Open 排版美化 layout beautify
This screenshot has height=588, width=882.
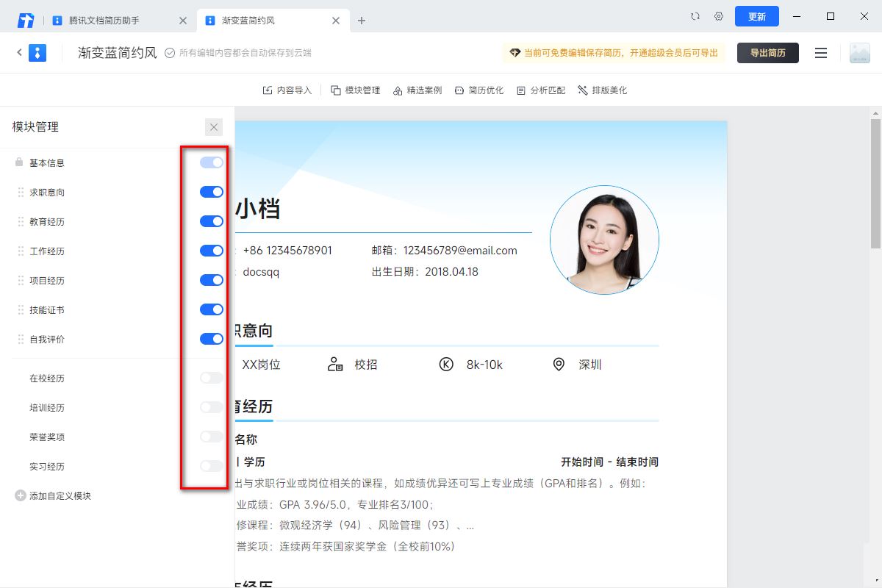tap(603, 90)
